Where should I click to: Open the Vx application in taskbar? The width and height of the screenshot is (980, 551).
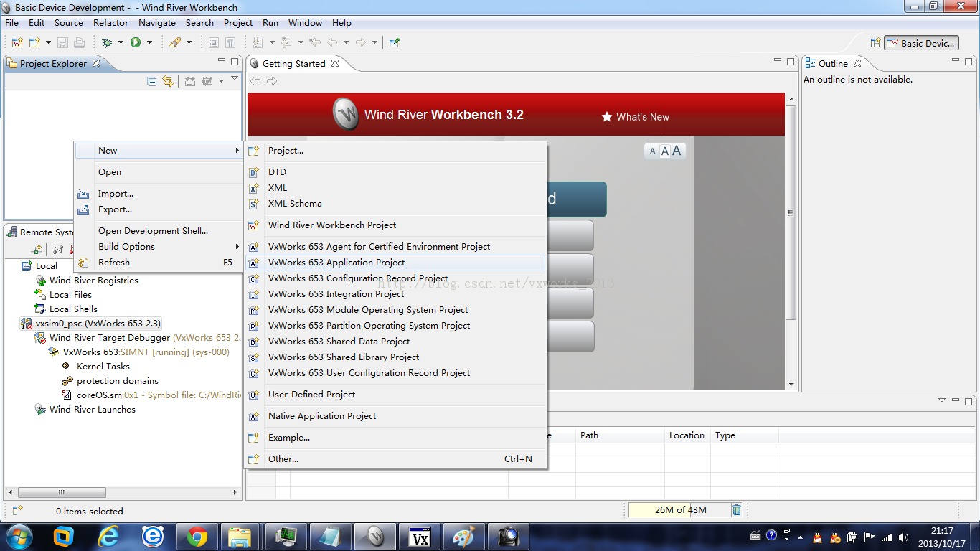click(x=420, y=537)
